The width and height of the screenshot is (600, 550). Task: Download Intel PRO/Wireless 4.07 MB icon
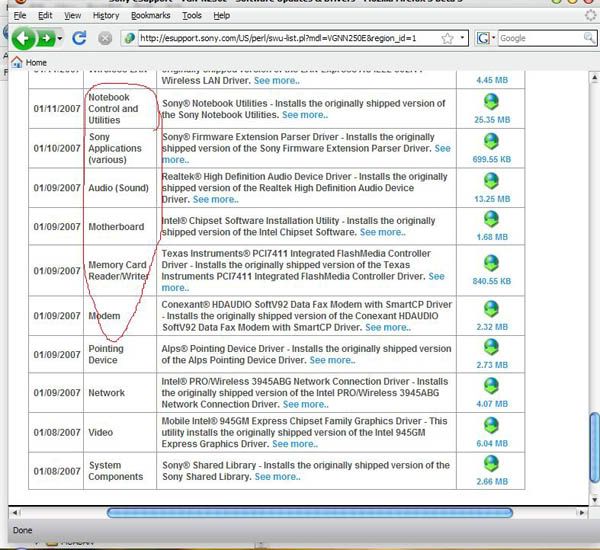pyautogui.click(x=491, y=386)
